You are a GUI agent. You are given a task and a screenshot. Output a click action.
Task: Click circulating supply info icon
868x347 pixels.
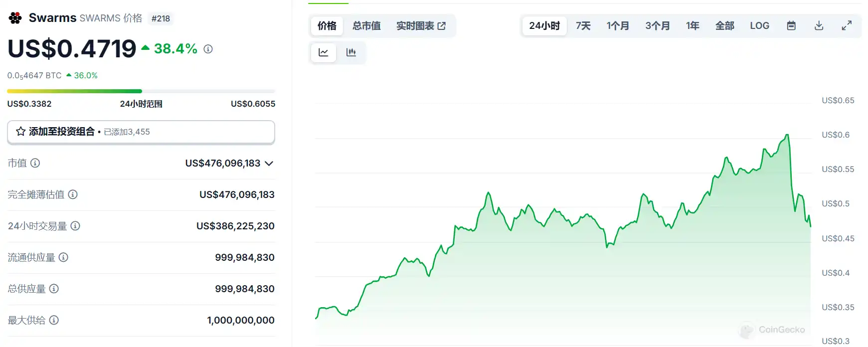[63, 257]
